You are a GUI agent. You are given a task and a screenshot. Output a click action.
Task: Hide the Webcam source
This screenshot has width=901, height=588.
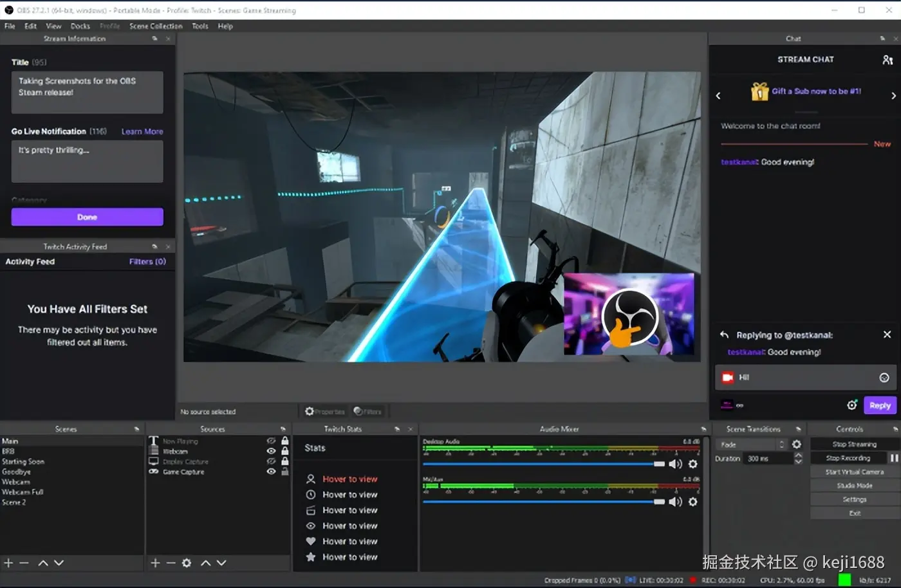pos(271,452)
